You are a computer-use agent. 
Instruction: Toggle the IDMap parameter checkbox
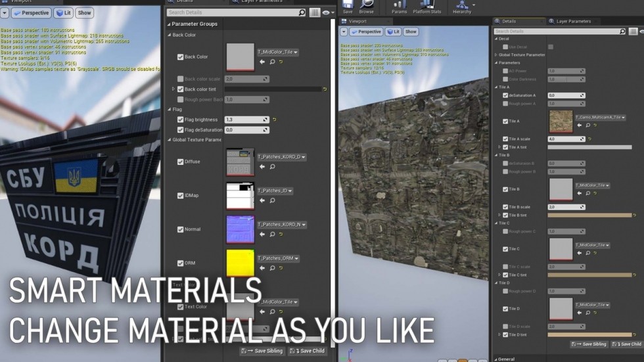(x=180, y=196)
